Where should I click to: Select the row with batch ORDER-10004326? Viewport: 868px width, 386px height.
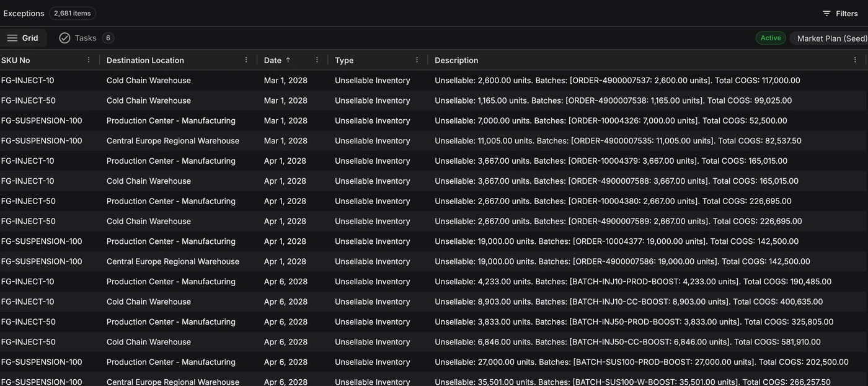coord(434,120)
